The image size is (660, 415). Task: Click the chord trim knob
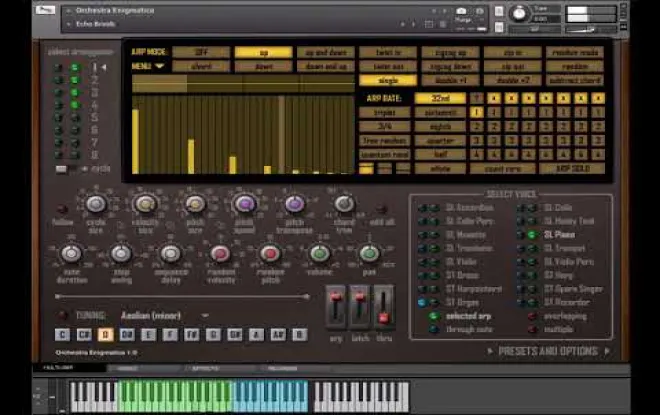tap(344, 204)
